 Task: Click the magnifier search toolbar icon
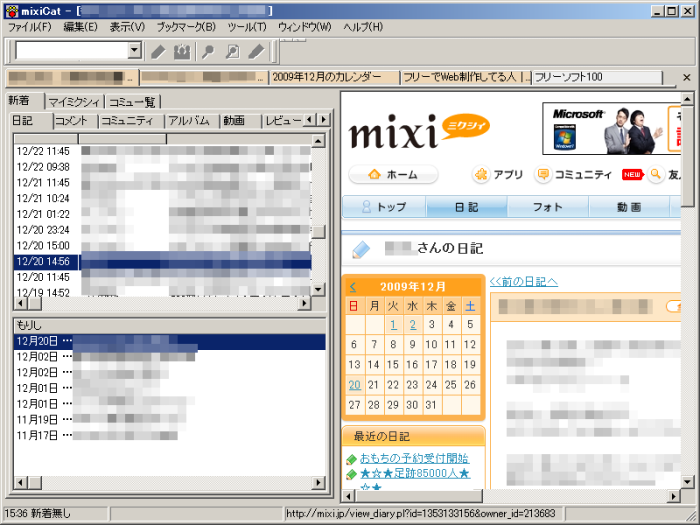pos(208,52)
